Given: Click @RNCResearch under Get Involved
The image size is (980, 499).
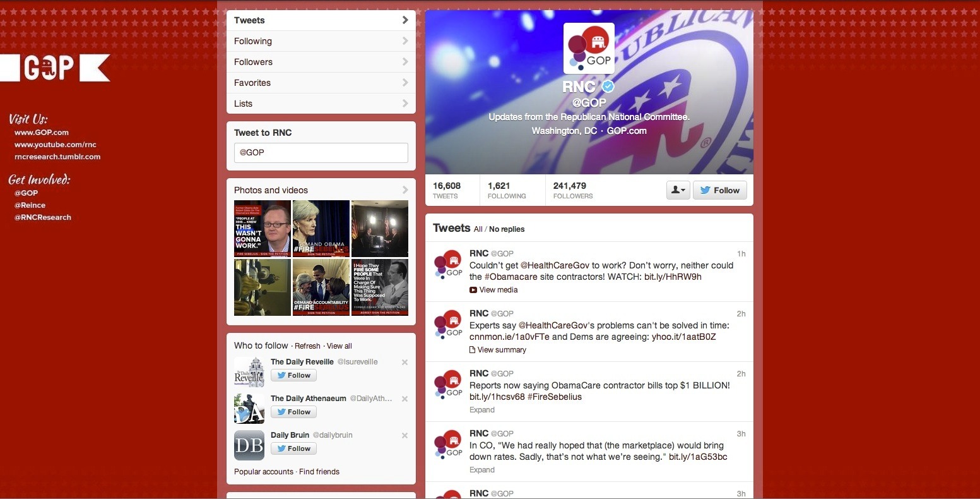Looking at the screenshot, I should point(43,217).
